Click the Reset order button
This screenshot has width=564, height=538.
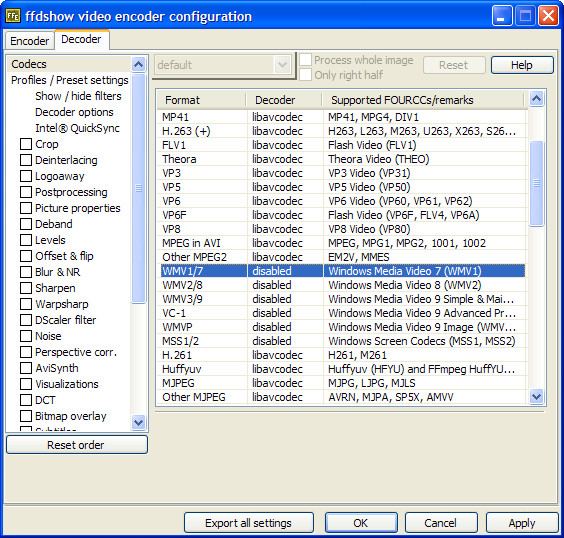(x=77, y=445)
